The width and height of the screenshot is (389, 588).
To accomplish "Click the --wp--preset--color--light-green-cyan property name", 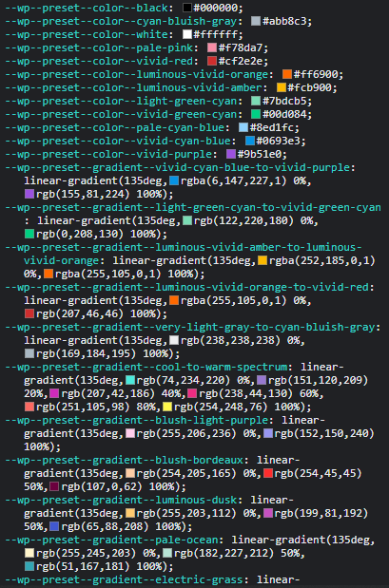I will tap(121, 102).
